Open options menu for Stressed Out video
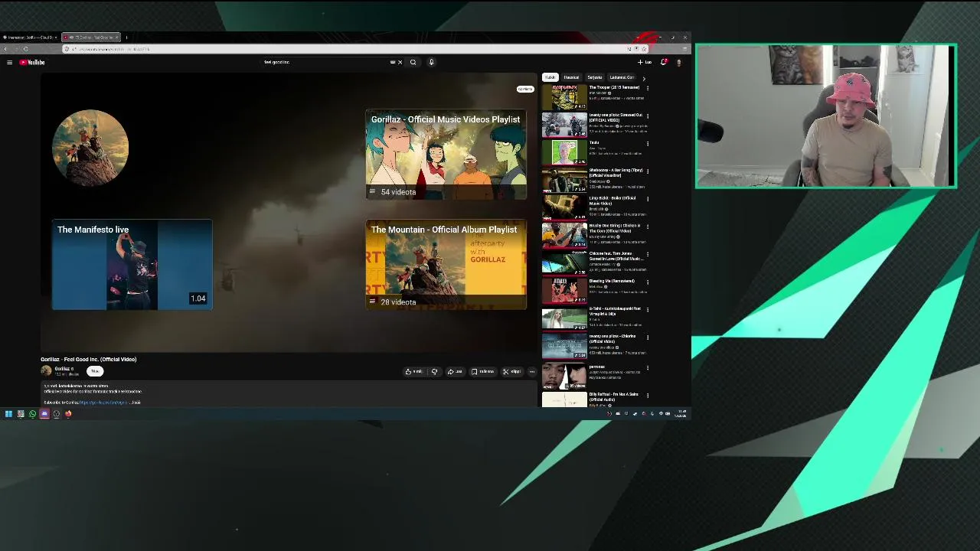This screenshot has height=551, width=980. [x=648, y=116]
